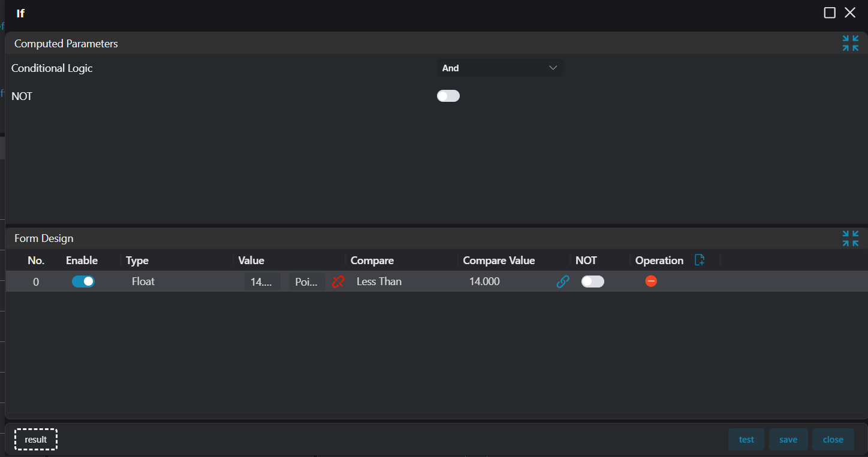868x457 pixels.
Task: Close the If dialog with the X icon
Action: pyautogui.click(x=850, y=13)
